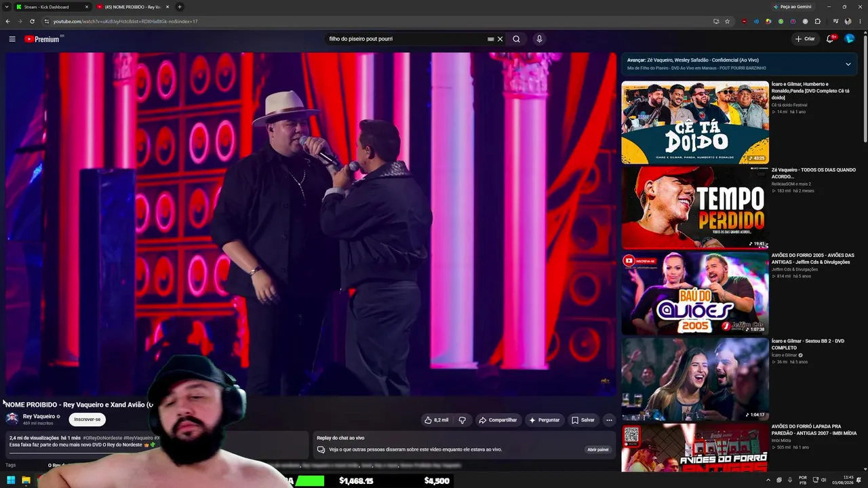Click Peça ao Gemini button
Image resolution: width=868 pixels, height=488 pixels.
(792, 7)
